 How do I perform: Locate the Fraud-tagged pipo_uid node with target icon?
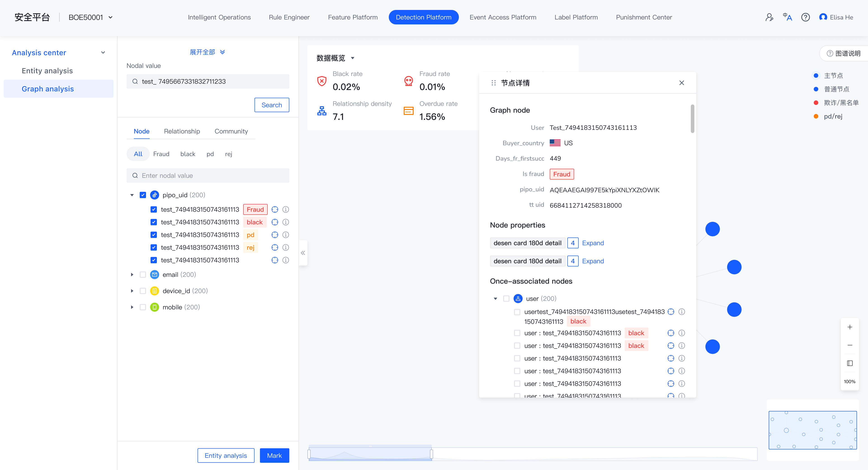275,209
